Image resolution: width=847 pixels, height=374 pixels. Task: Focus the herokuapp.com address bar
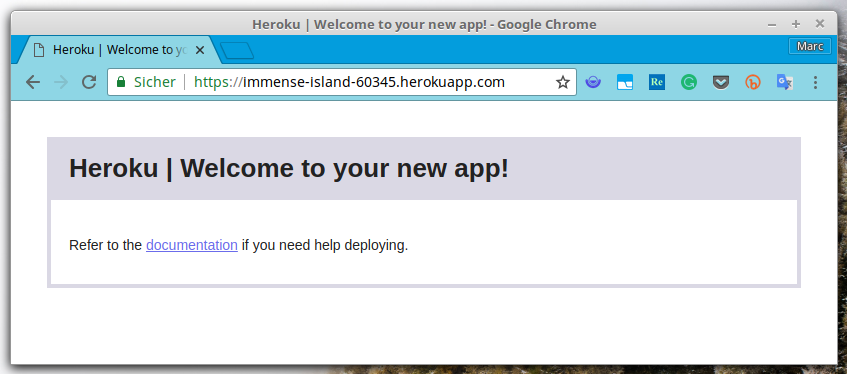point(342,82)
